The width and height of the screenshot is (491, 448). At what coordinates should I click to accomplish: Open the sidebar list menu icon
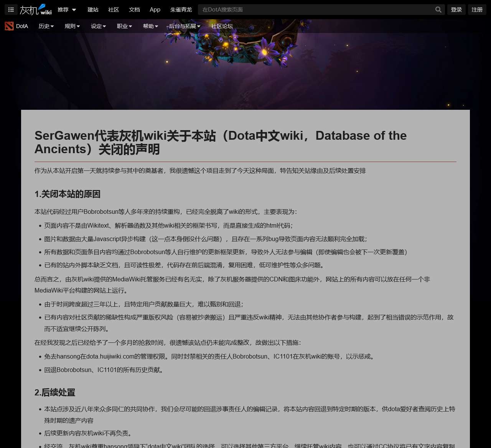tap(11, 10)
